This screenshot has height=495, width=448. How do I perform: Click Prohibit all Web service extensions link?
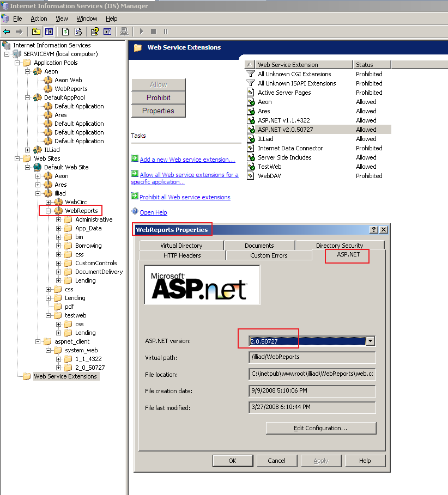point(185,197)
